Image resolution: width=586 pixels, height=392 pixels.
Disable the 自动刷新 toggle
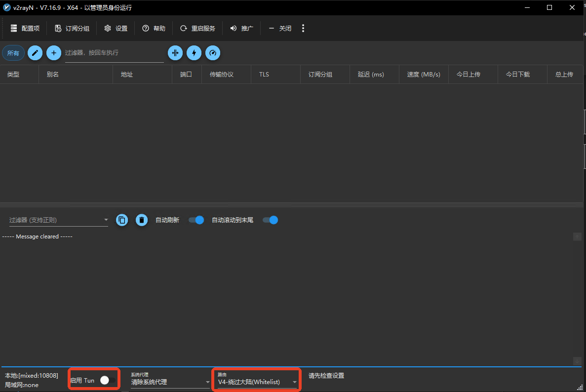coord(196,220)
